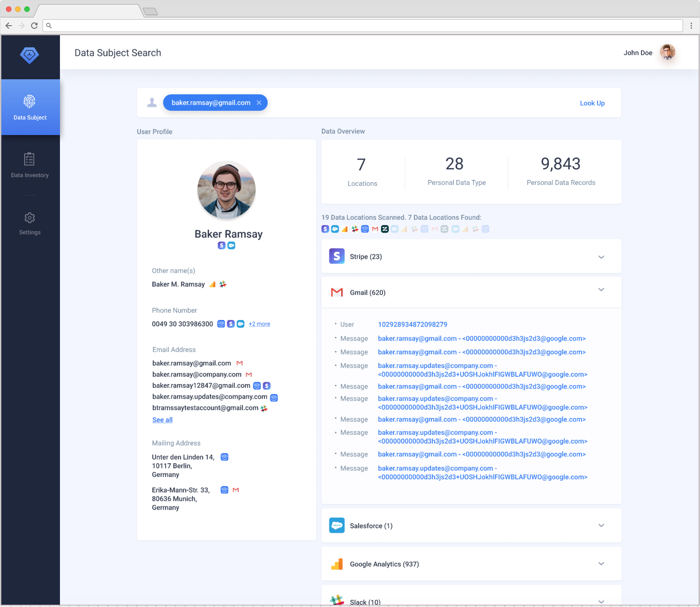Image resolution: width=700 pixels, height=607 pixels.
Task: Click the Stripe logo icon in locations list
Action: (x=337, y=256)
